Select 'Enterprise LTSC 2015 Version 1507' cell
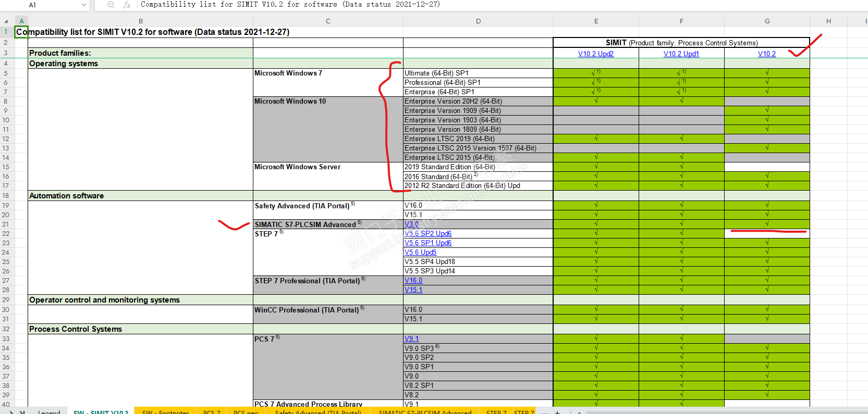 478,148
